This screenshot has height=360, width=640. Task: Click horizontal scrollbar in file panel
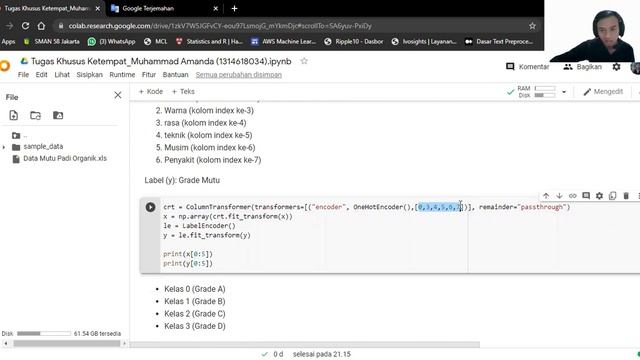[67, 343]
